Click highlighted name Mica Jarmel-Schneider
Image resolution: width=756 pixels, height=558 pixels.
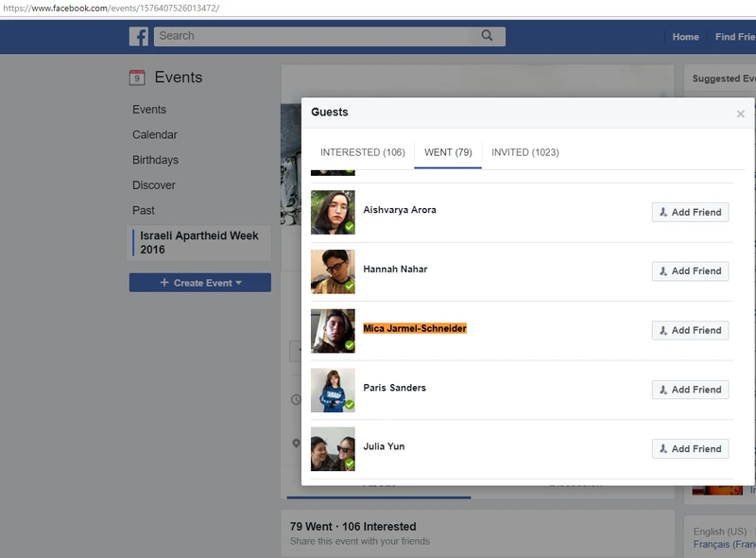coord(415,329)
